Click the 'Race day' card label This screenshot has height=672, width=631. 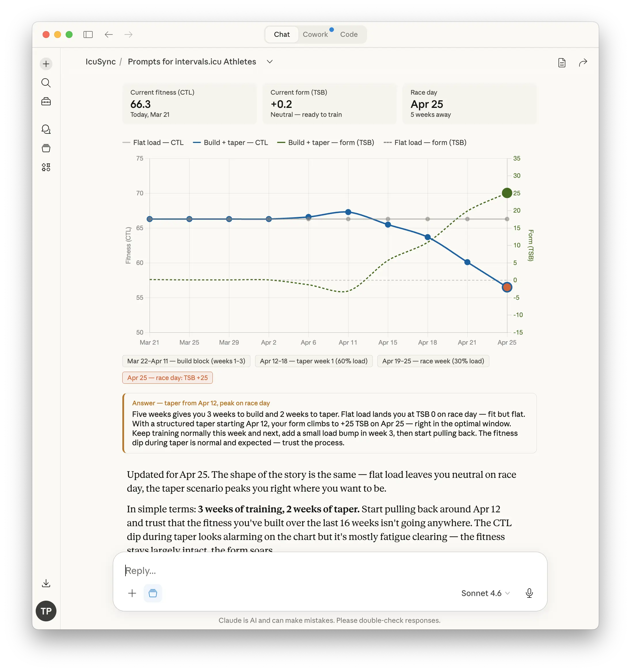click(x=424, y=92)
